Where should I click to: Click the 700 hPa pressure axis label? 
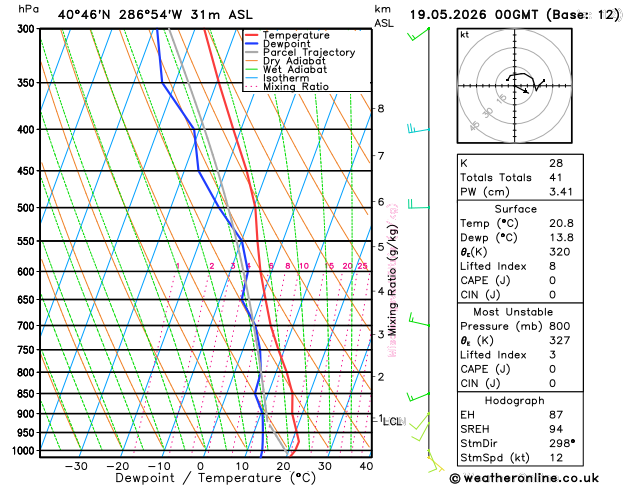pos(28,326)
